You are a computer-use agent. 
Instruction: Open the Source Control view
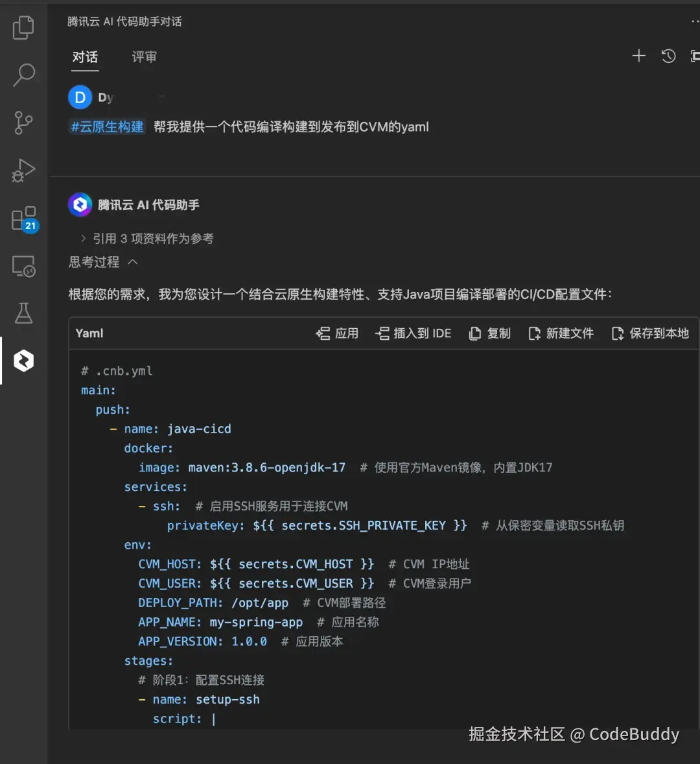click(23, 123)
